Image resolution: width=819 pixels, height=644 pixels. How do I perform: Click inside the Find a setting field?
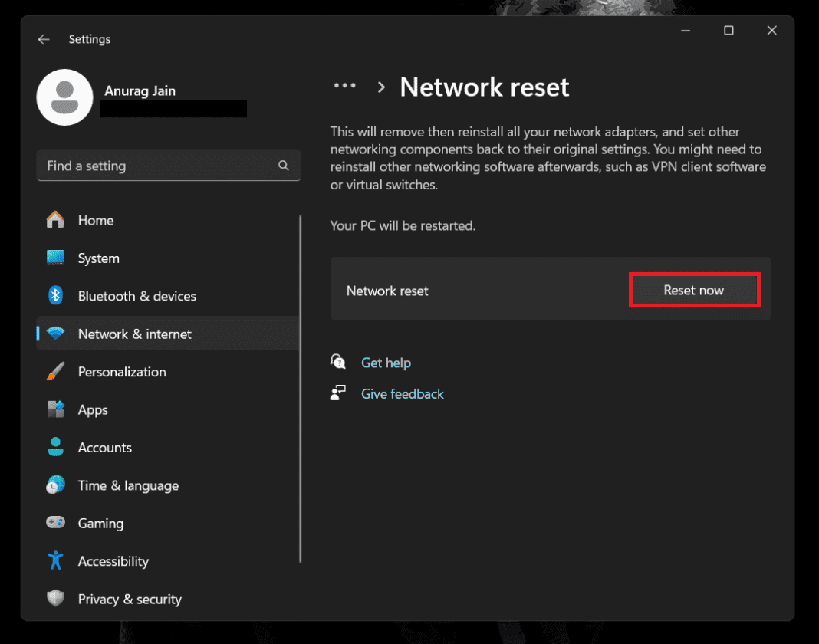point(153,166)
